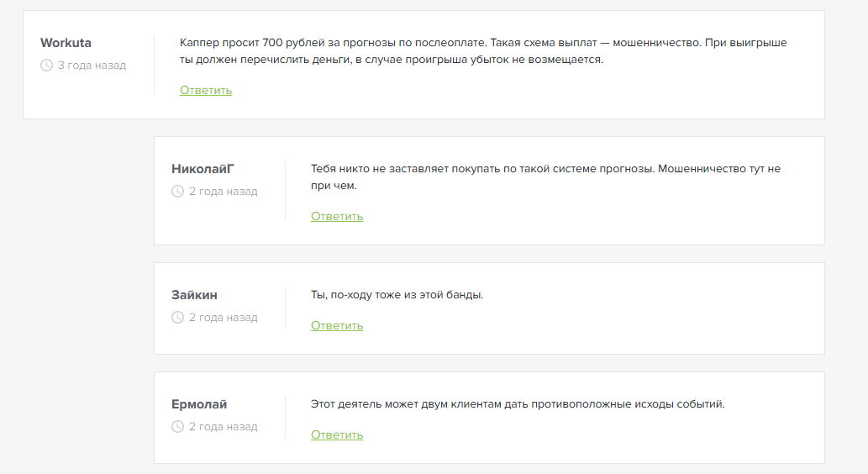Click Ответить under Зайкин's comment

click(337, 325)
